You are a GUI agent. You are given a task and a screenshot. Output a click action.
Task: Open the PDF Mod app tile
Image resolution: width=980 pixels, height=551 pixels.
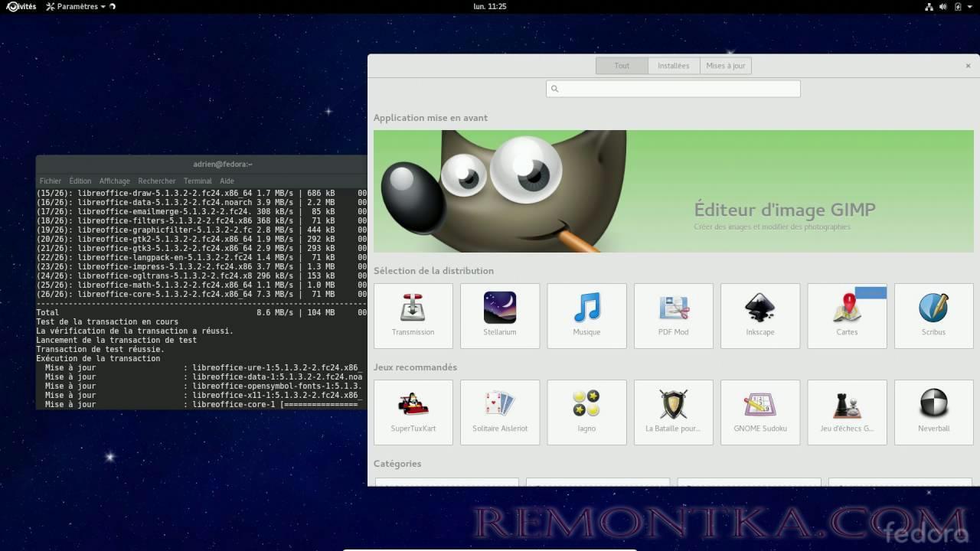pos(674,316)
